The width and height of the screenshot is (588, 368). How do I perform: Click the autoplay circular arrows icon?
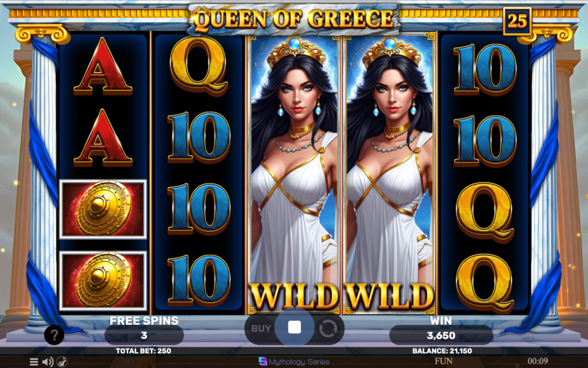coord(328,328)
